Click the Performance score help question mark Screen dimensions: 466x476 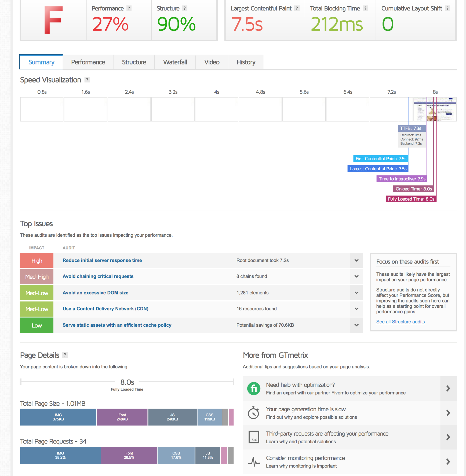tap(129, 8)
